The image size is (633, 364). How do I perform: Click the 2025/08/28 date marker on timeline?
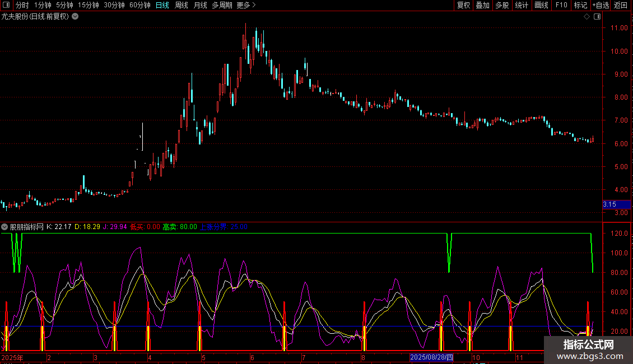(x=431, y=357)
